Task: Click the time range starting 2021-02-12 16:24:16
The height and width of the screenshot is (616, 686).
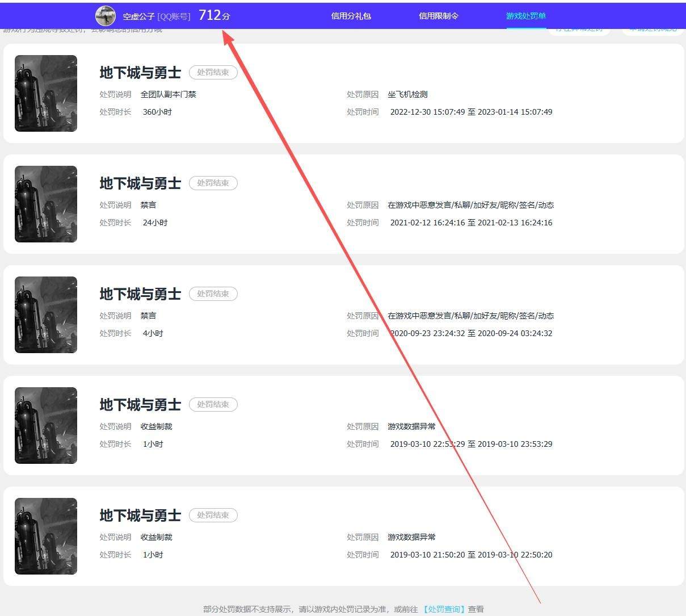Action: point(471,223)
